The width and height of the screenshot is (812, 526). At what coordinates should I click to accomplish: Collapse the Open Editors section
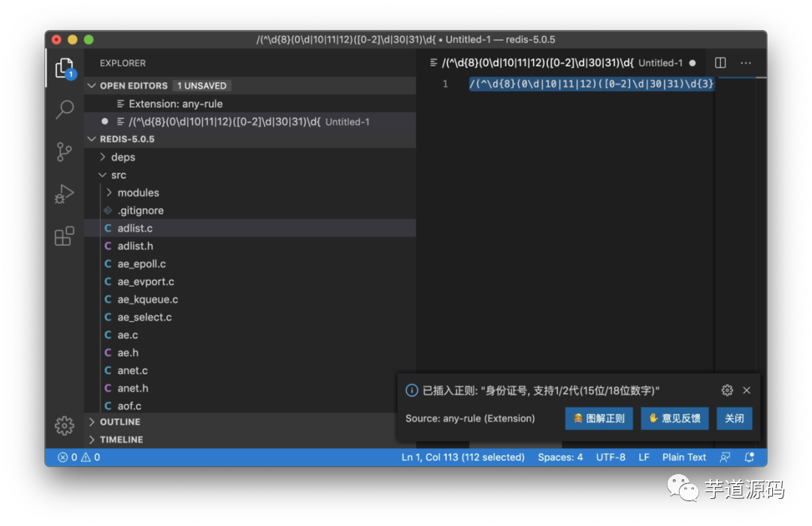(92, 86)
